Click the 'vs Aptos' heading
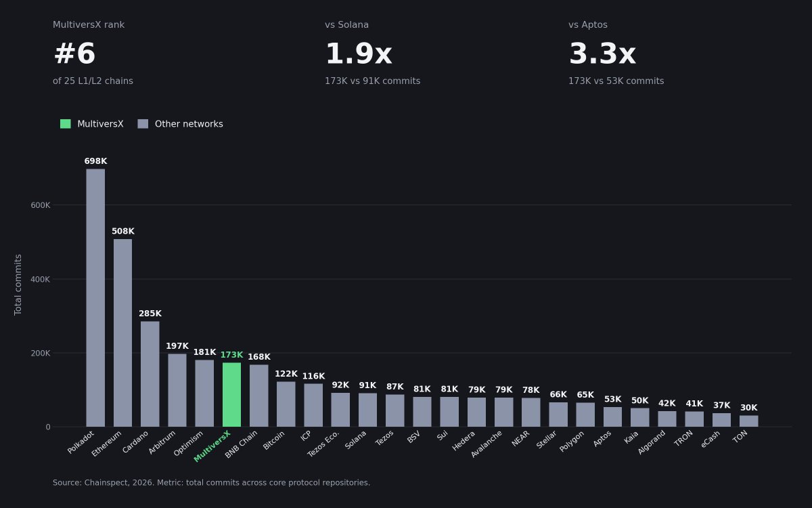812x508 pixels. click(x=588, y=25)
